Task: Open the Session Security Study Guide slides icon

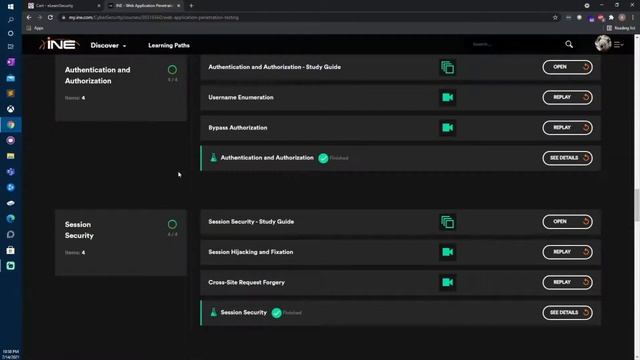Action: pos(447,222)
